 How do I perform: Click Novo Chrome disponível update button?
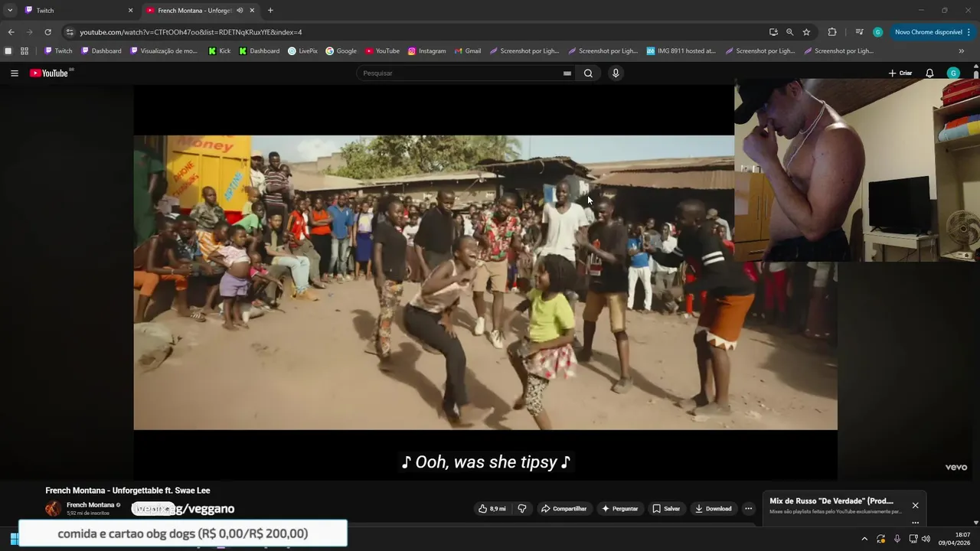coord(928,32)
